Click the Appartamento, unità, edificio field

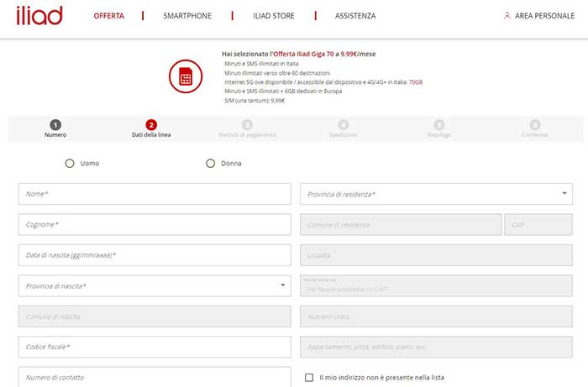tap(436, 347)
